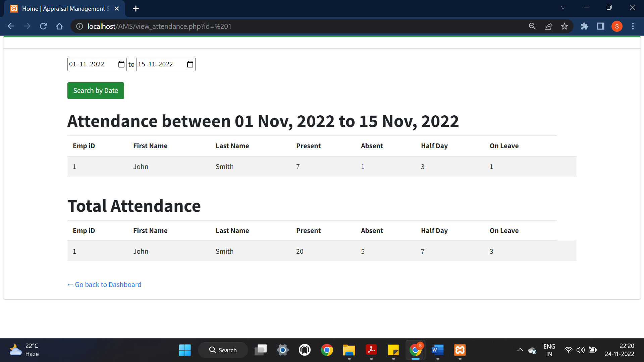Click inside the address bar URL field

point(235,26)
